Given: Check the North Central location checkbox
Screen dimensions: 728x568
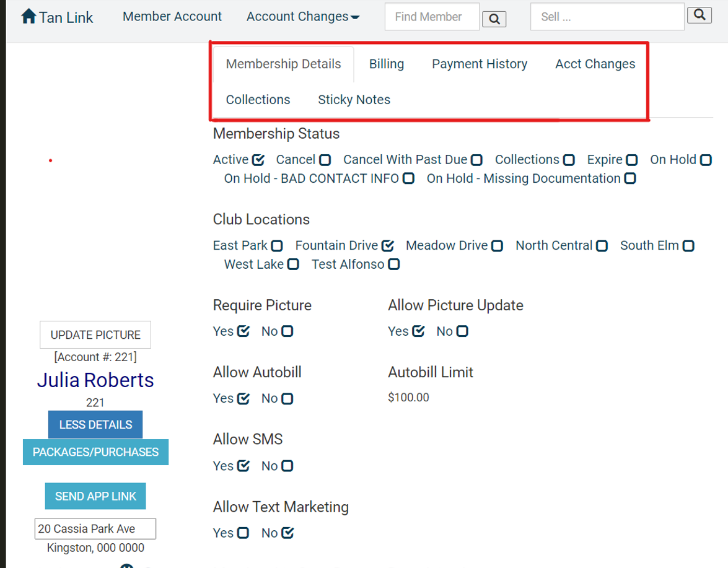Looking at the screenshot, I should point(602,246).
